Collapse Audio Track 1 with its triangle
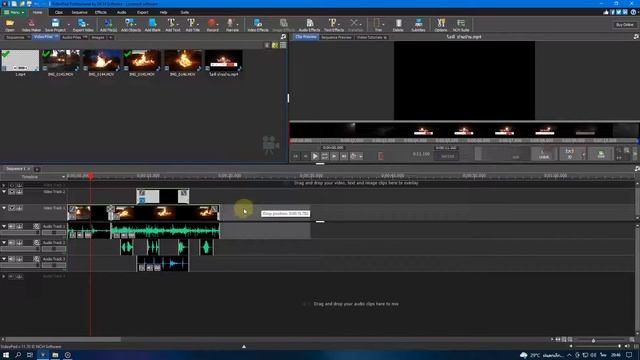The width and height of the screenshot is (640, 360). coord(4,226)
